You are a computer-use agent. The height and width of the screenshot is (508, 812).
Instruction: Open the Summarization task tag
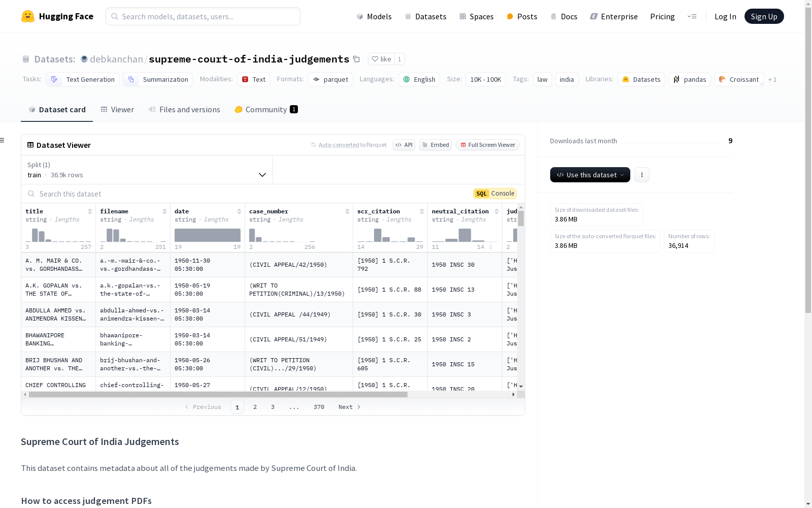[158, 79]
